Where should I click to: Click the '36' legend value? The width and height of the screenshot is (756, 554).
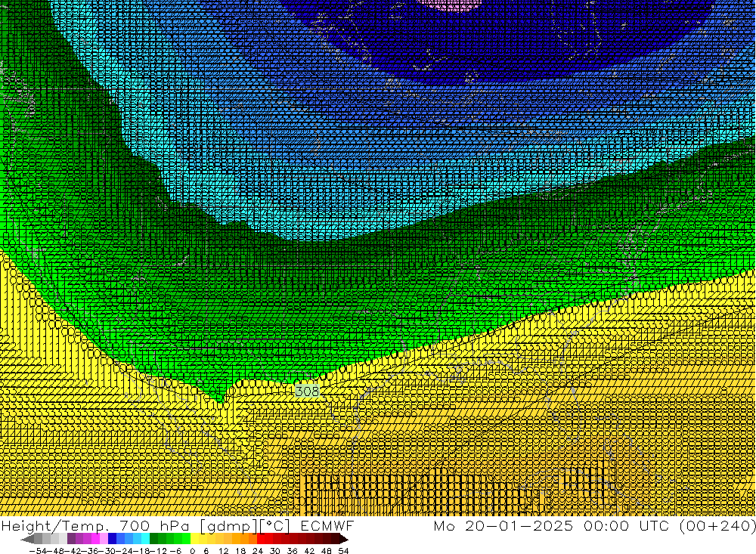pos(292,551)
